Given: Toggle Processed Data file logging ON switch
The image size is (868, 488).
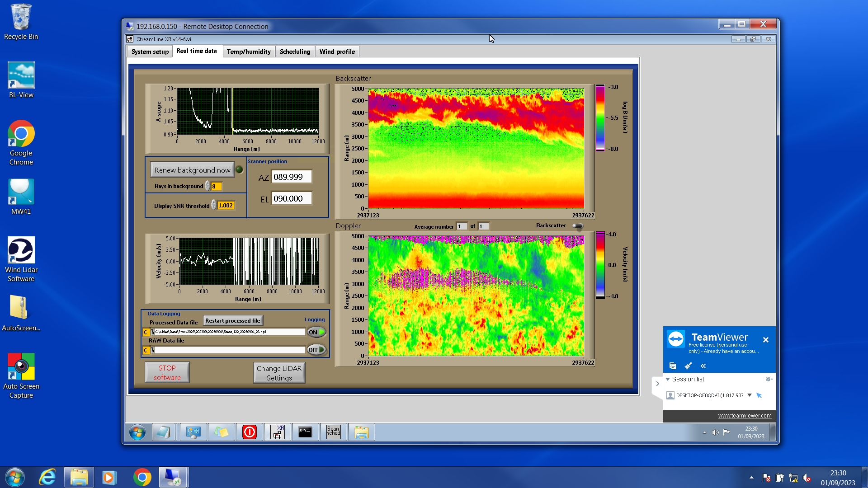Looking at the screenshot, I should click(316, 332).
